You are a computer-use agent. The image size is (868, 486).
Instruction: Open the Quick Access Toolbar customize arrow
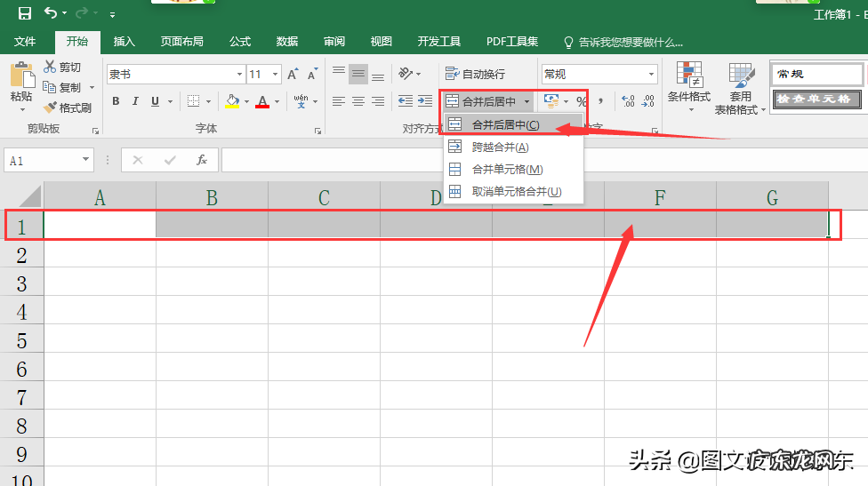[x=112, y=15]
